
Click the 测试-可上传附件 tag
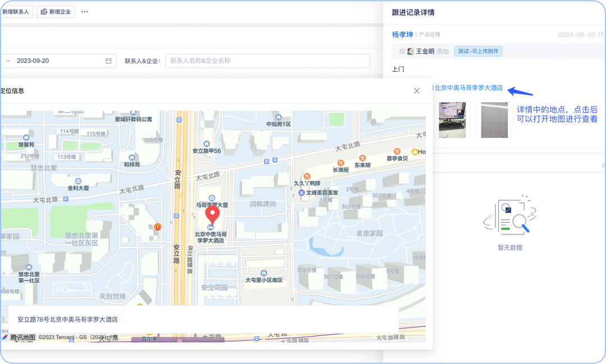point(478,51)
